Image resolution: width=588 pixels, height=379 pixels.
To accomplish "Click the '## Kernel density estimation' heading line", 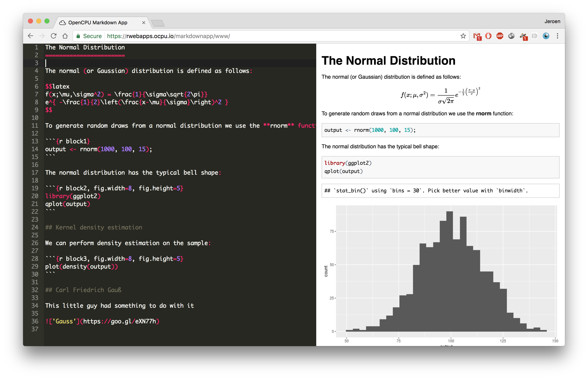I will (x=94, y=227).
